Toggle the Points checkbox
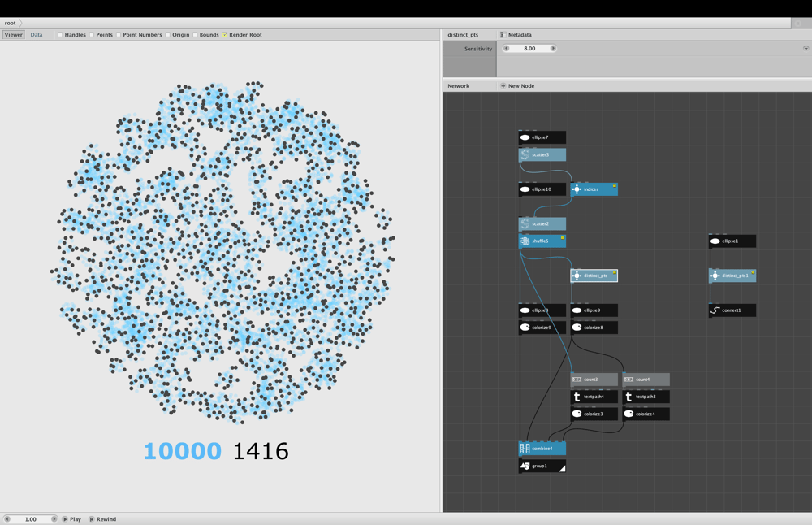 [92, 35]
